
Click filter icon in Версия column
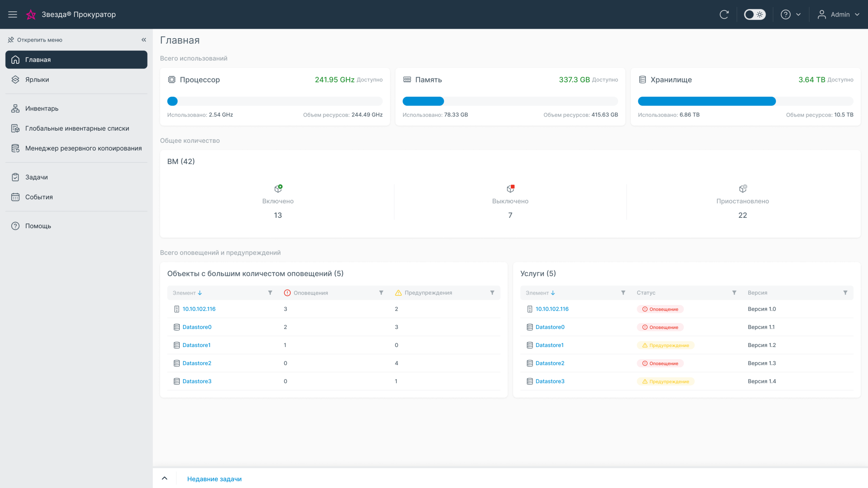(x=845, y=293)
